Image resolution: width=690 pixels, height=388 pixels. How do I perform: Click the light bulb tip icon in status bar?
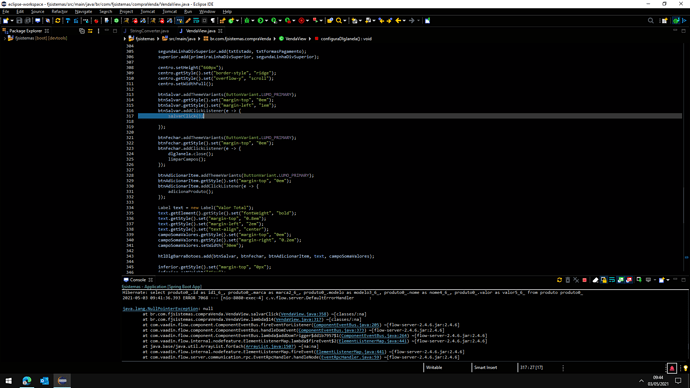(686, 368)
